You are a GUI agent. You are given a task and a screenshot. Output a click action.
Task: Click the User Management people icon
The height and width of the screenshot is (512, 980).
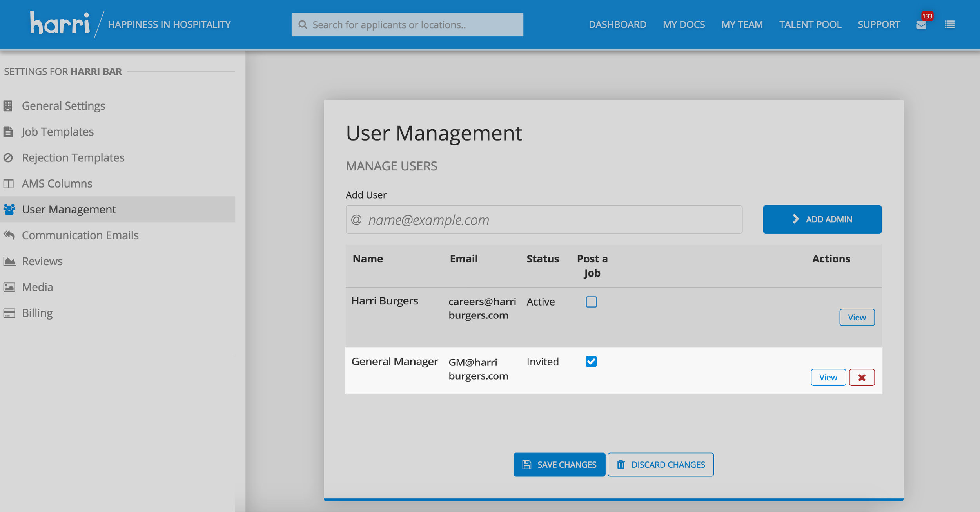point(9,209)
